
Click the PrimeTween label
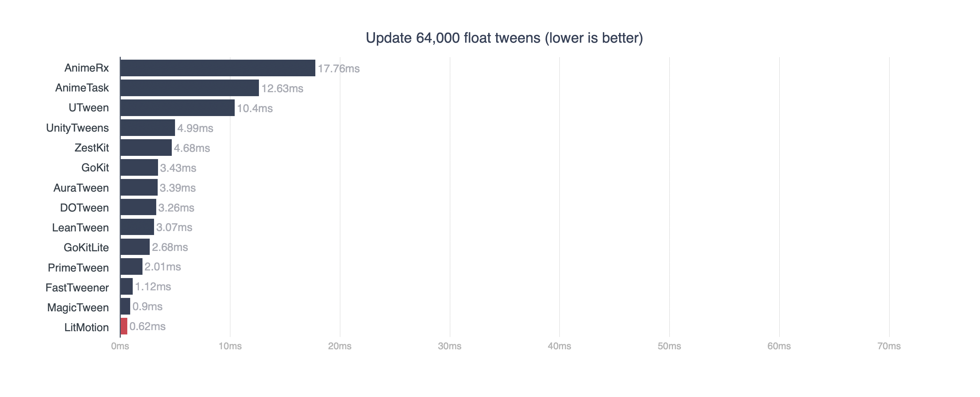pyautogui.click(x=78, y=268)
